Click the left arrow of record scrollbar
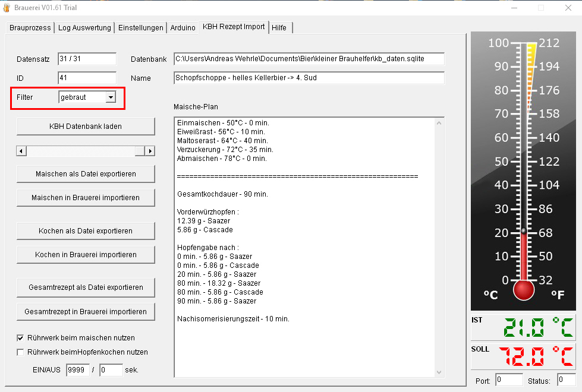This screenshot has width=582, height=392. (21, 151)
